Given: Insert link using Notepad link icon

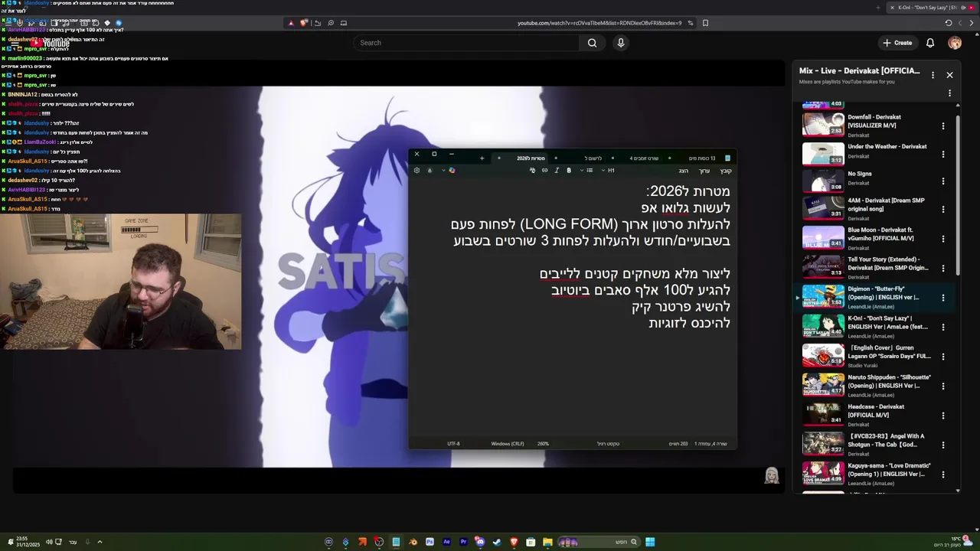Looking at the screenshot, I should pos(544,171).
